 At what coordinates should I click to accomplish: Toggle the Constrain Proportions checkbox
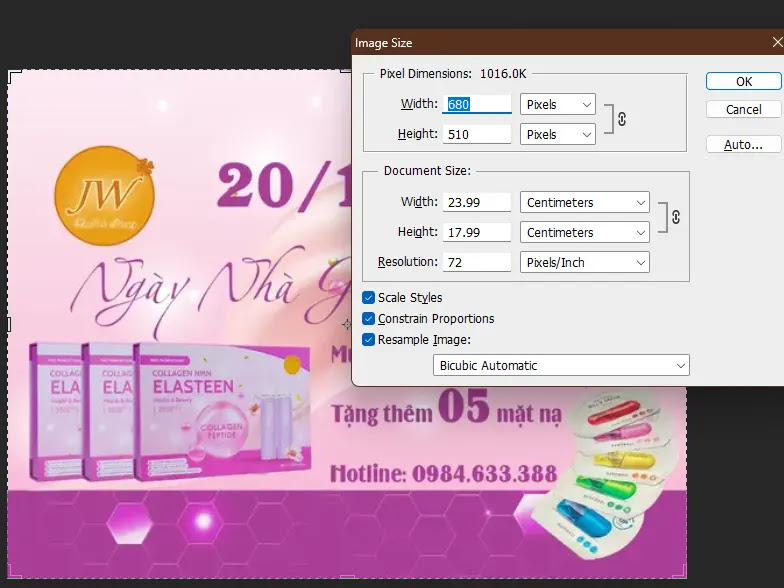(x=368, y=318)
